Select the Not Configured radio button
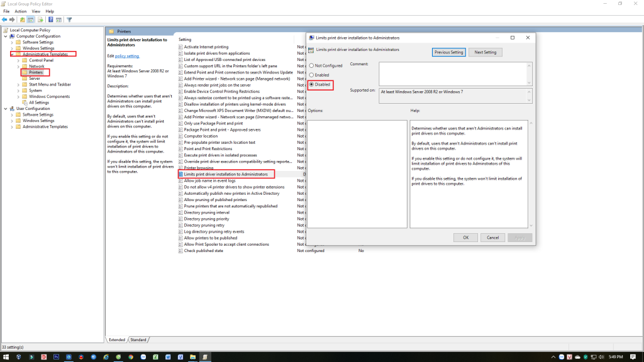 311,65
